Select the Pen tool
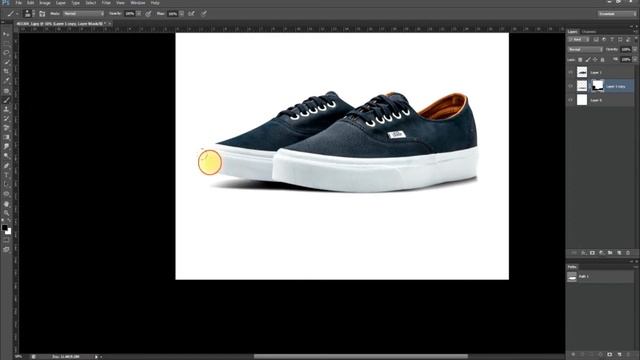The height and width of the screenshot is (360, 640). tap(6, 166)
